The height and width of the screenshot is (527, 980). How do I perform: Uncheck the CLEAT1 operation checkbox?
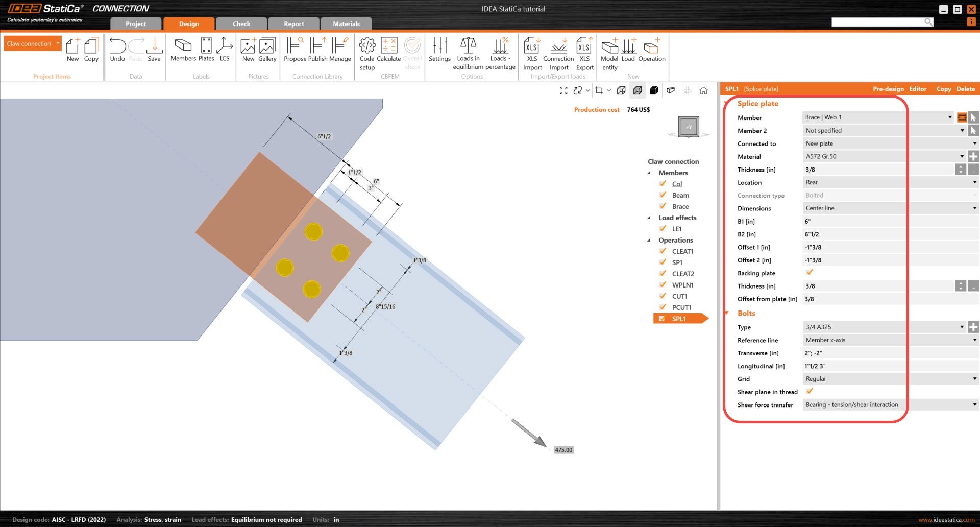coord(663,251)
